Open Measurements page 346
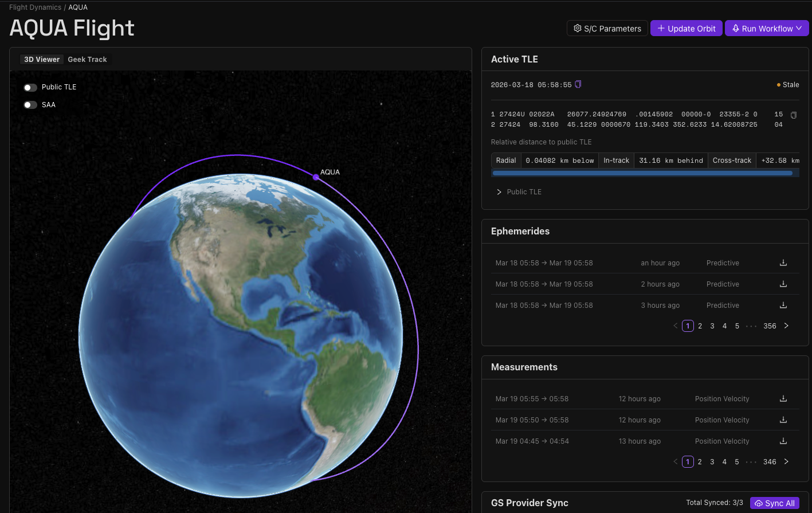Image resolution: width=812 pixels, height=513 pixels. point(770,461)
